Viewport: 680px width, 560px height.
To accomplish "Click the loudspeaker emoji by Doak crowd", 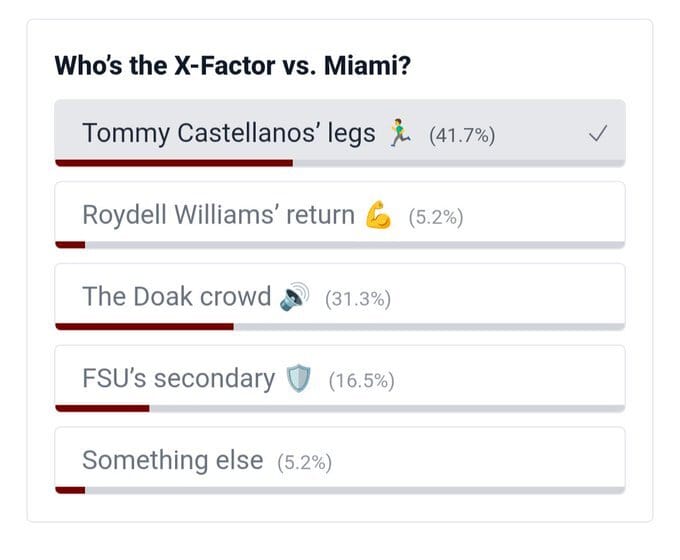I will point(295,297).
